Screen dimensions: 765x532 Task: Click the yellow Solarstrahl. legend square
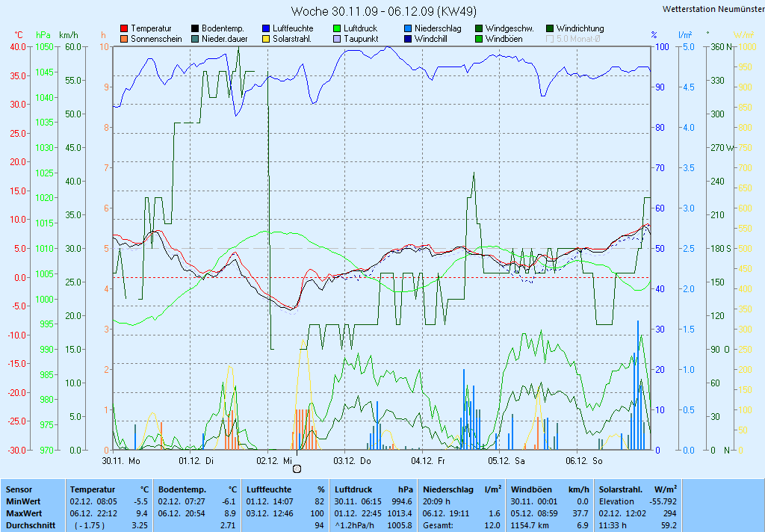pos(266,39)
